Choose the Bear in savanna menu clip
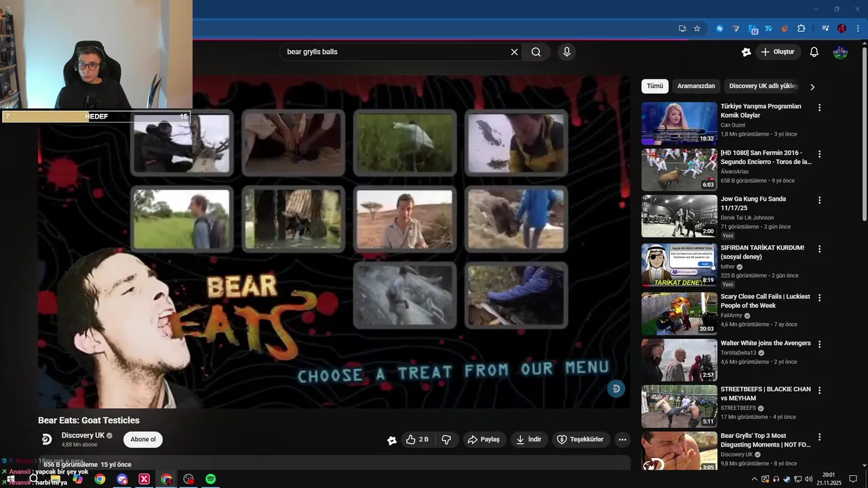This screenshot has height=488, width=868. 405,218
